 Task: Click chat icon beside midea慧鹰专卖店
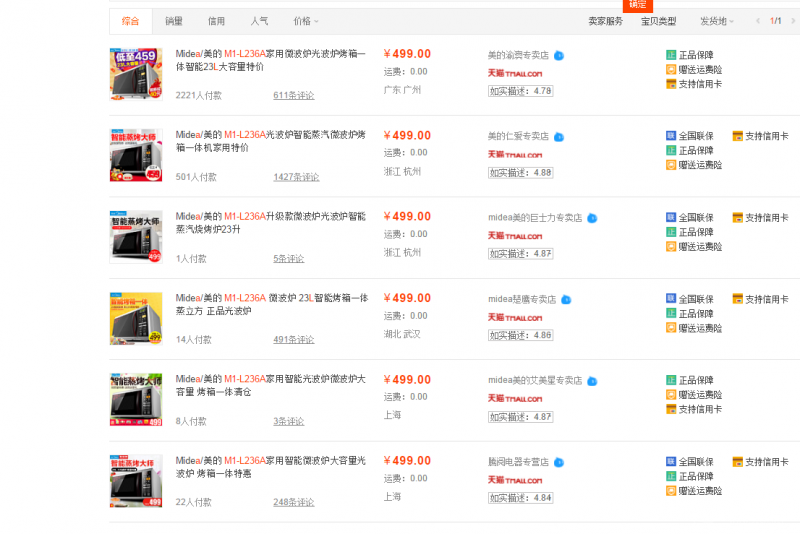(566, 299)
